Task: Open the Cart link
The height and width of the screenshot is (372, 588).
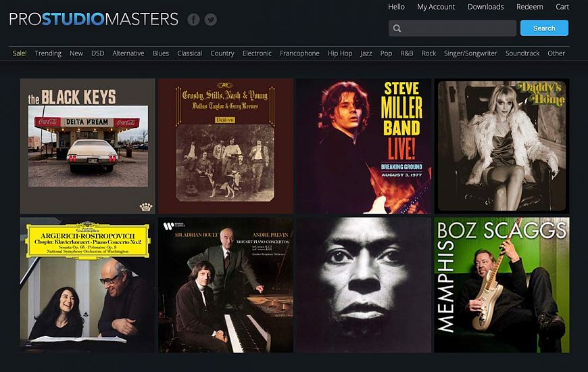Action: click(562, 7)
